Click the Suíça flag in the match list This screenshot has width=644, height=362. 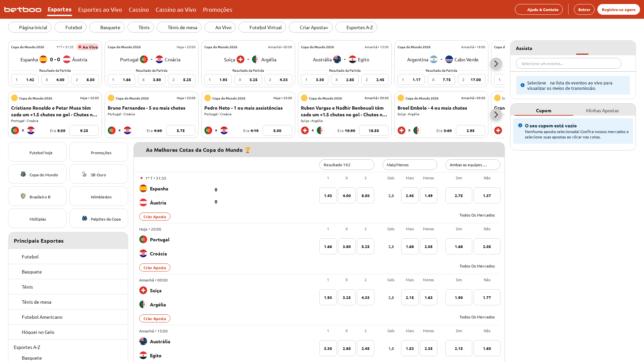click(x=143, y=290)
